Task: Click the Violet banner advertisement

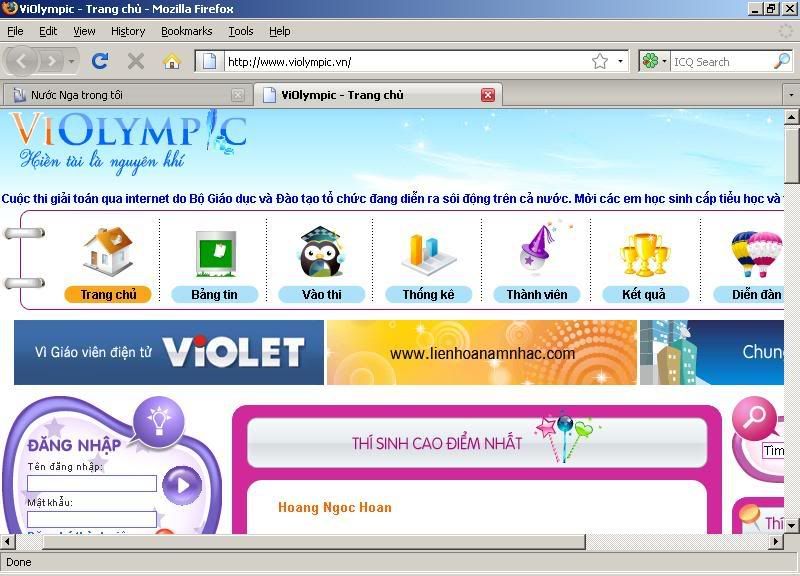Action: (x=169, y=352)
